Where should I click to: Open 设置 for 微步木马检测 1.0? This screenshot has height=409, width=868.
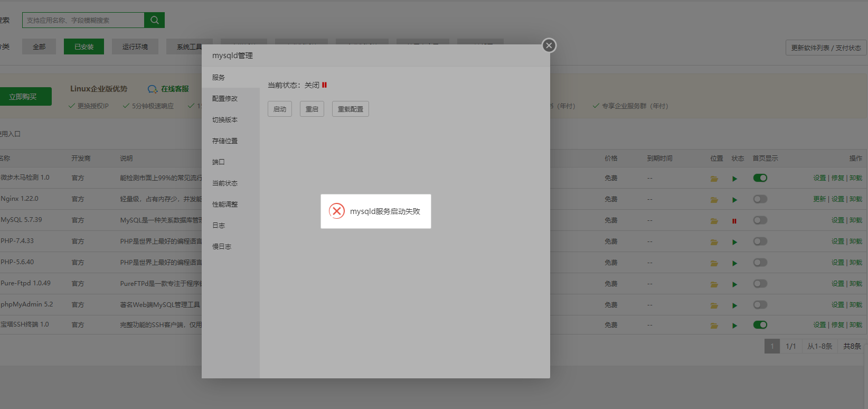tap(819, 178)
